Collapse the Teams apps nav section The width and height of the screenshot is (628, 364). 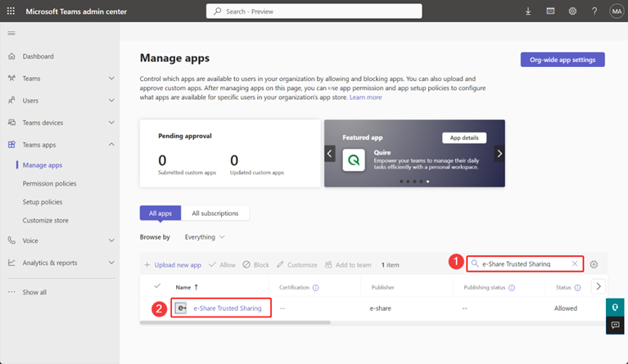[x=111, y=145]
